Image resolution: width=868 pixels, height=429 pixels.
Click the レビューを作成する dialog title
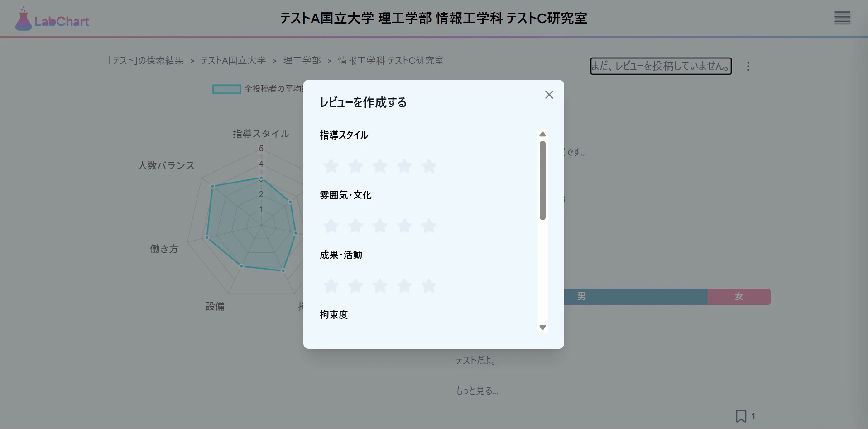pos(363,102)
